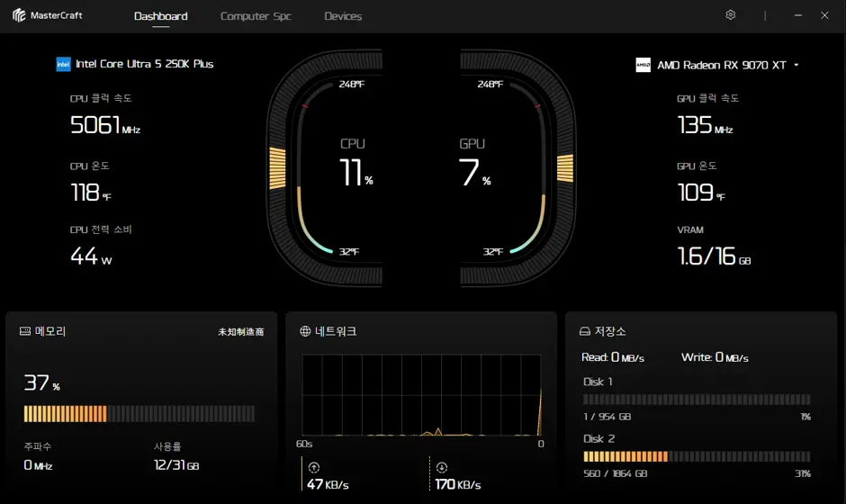Click the 135 MHz GPU clock value
This screenshot has width=846, height=504.
[x=706, y=125]
